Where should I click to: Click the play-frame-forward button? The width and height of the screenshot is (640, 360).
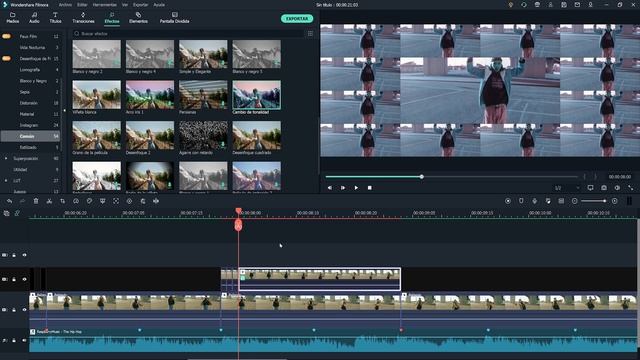click(x=343, y=188)
